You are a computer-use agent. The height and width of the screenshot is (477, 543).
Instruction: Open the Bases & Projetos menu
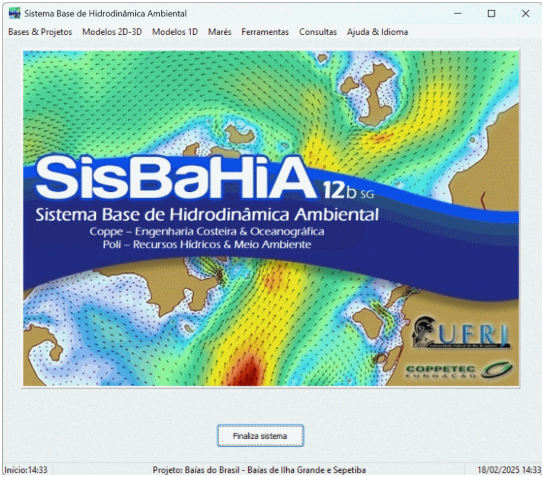[40, 32]
